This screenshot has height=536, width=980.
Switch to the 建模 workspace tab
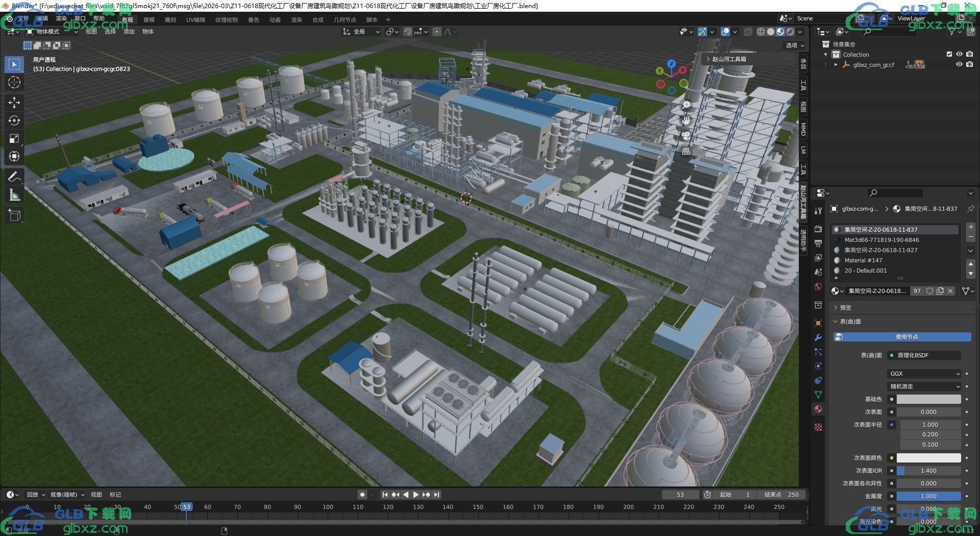pos(149,20)
